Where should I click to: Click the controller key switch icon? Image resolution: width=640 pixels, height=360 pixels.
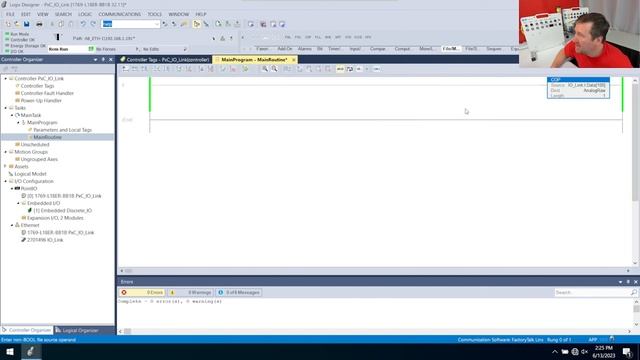[x=58, y=37]
